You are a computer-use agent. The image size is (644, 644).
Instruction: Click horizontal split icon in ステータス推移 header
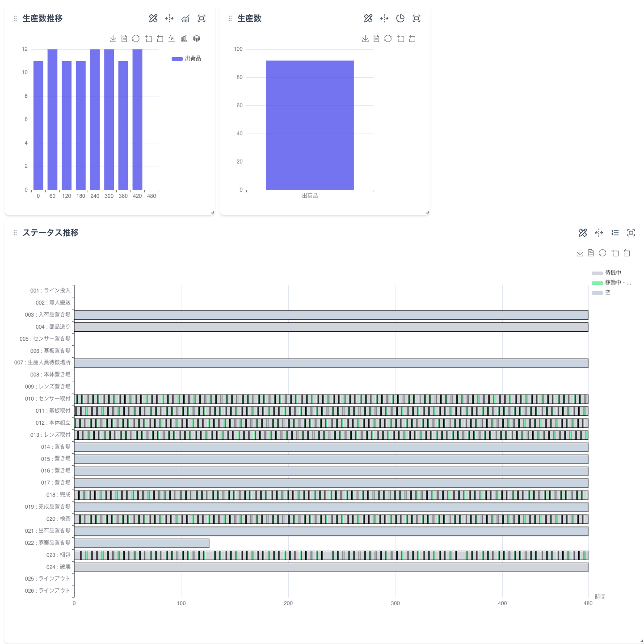point(599,233)
